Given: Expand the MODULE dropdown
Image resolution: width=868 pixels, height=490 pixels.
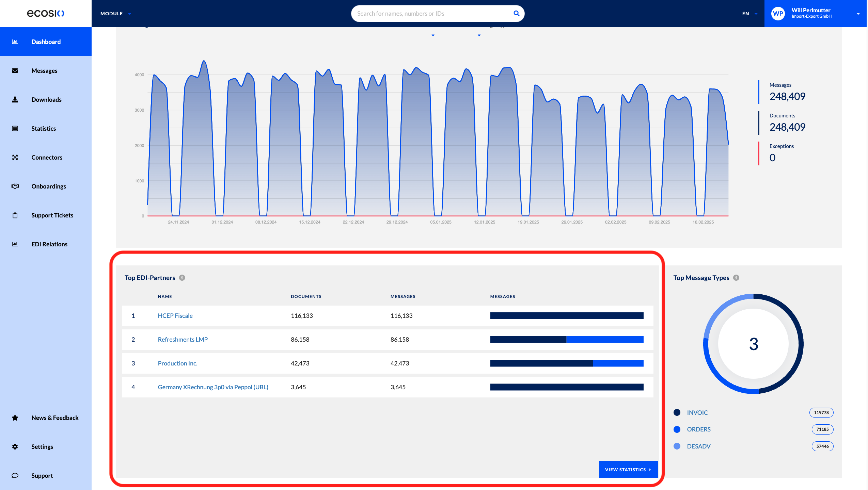Looking at the screenshot, I should [116, 14].
